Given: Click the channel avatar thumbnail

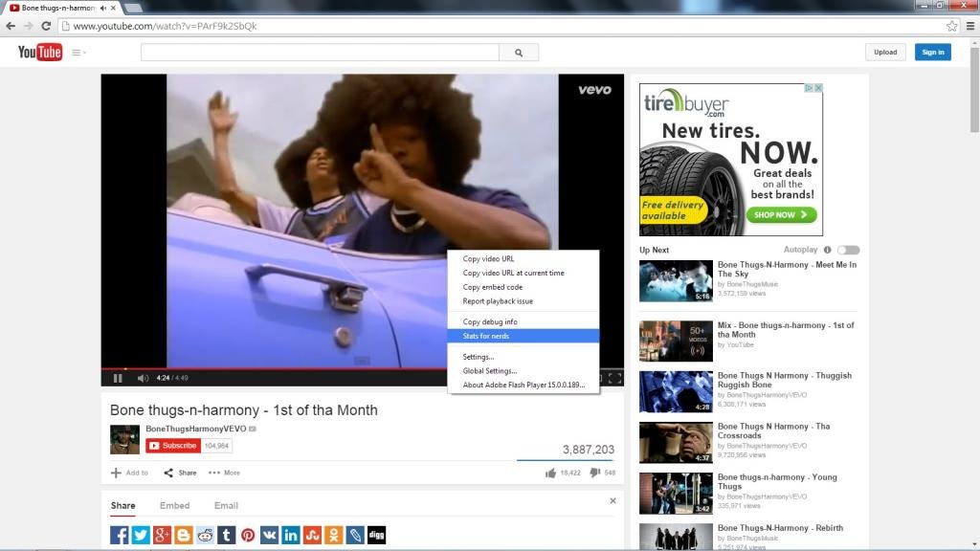Looking at the screenshot, I should pos(124,439).
